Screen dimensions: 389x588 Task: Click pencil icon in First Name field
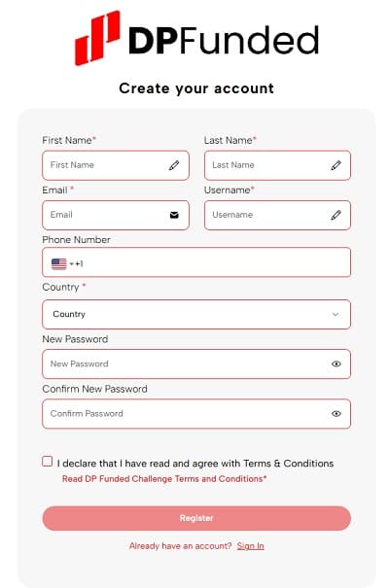coord(174,165)
